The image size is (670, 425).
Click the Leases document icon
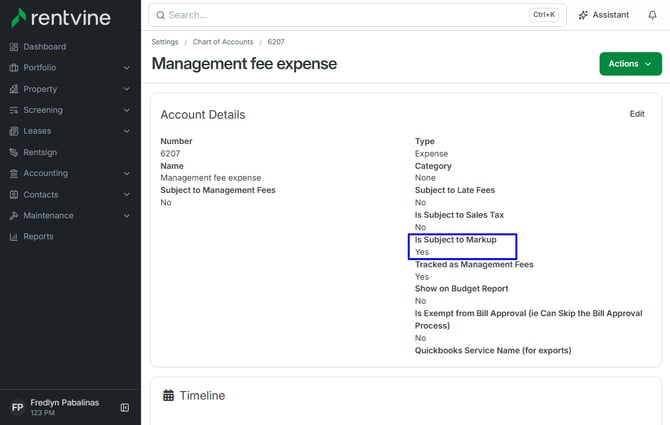14,131
